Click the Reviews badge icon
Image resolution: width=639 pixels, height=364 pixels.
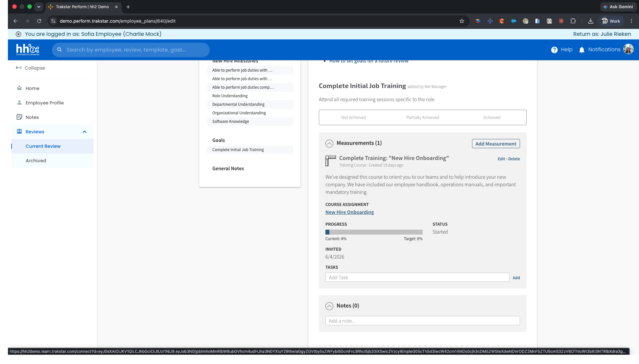click(19, 131)
